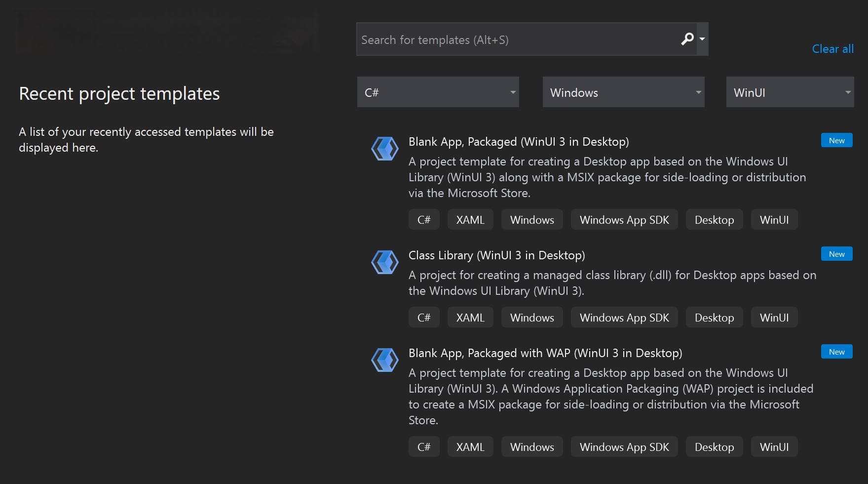Screen dimensions: 868x484
Task: Click New badge on Blank App with WAP
Action: 836,352
